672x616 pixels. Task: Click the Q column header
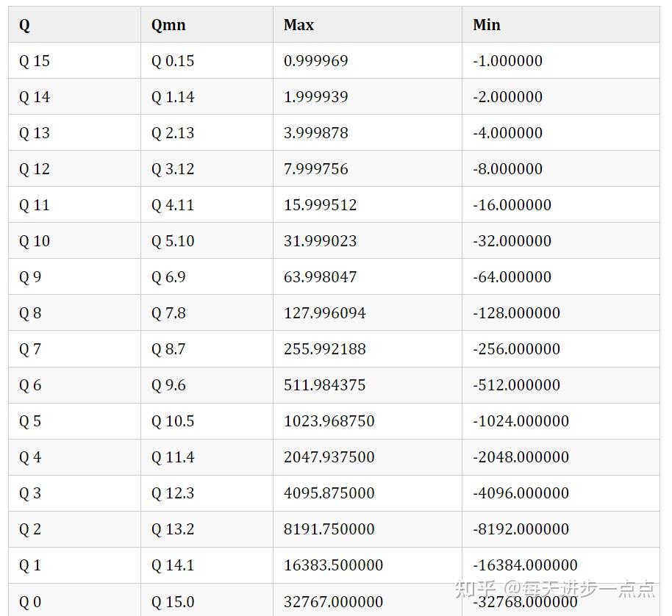pos(25,25)
